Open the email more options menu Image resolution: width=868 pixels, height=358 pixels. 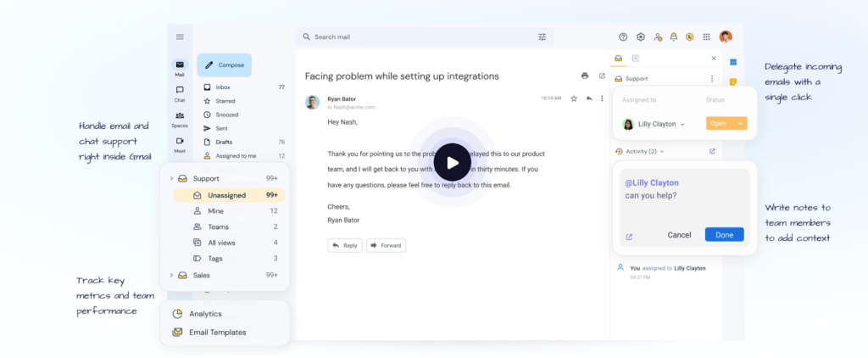pos(602,98)
